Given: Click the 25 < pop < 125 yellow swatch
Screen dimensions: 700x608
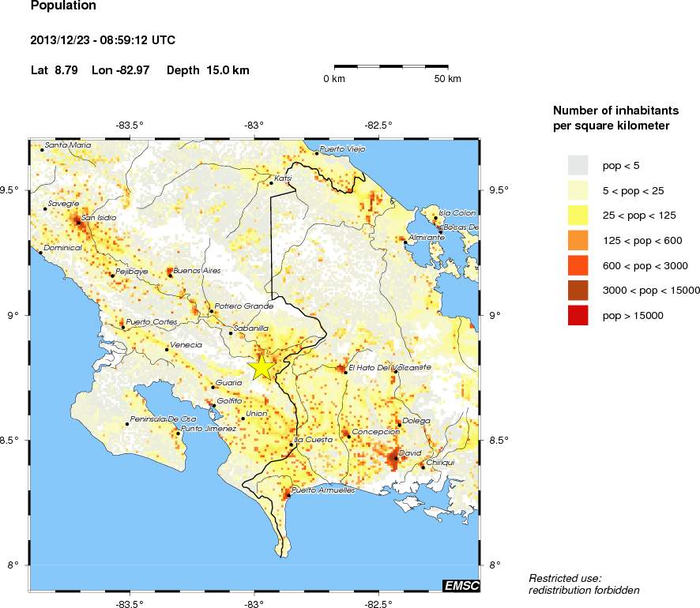Looking at the screenshot, I should (x=578, y=216).
